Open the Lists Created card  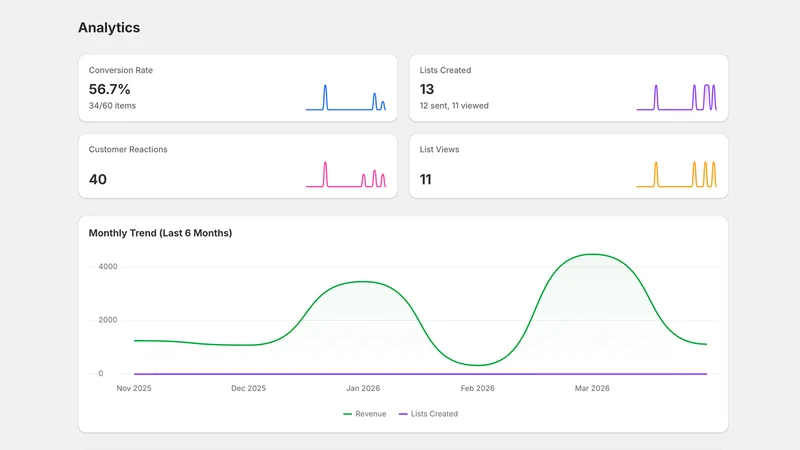coord(568,88)
